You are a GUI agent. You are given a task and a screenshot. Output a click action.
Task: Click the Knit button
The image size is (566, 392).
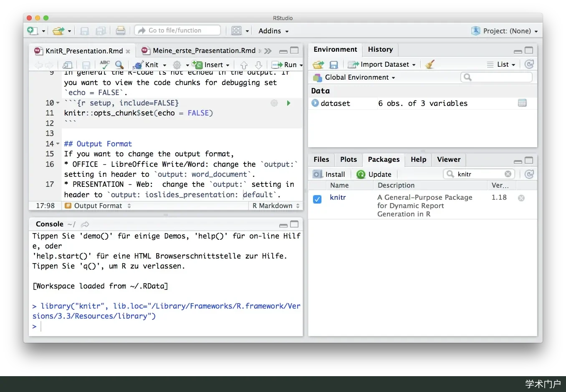click(x=146, y=65)
